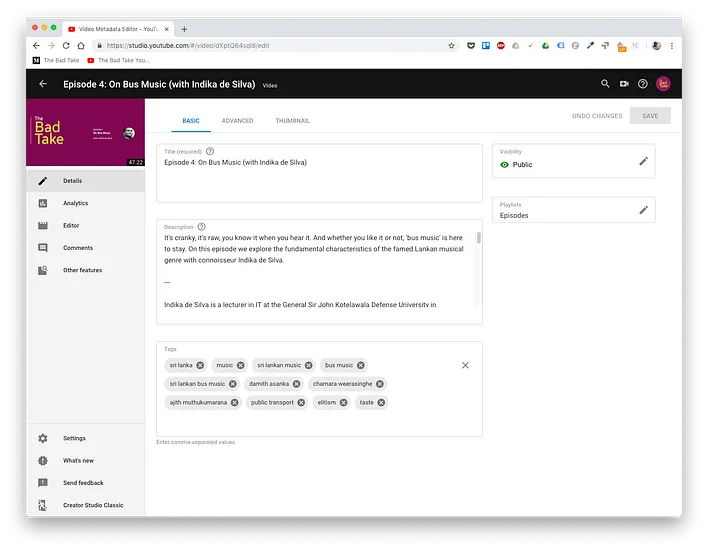Image resolution: width=708 pixels, height=551 pixels.
Task: Click the video thumbnail preview in sidebar
Action: 85,138
